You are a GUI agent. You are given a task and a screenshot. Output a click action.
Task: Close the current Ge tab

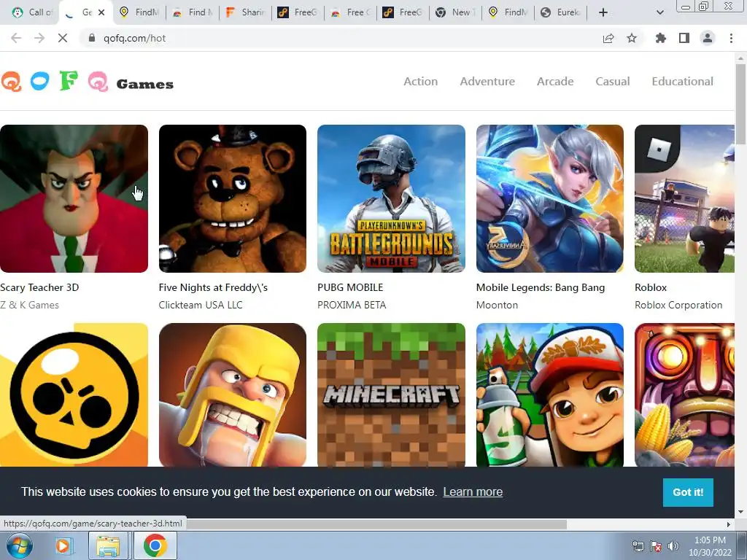point(101,12)
